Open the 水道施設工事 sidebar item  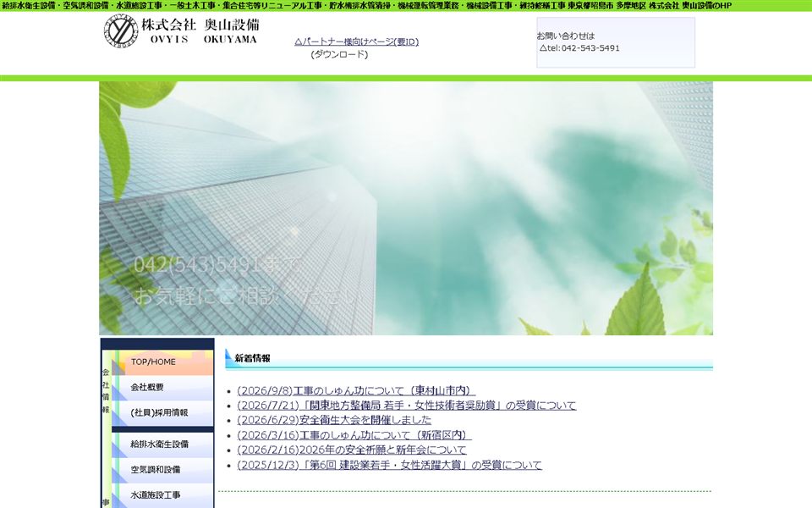pyautogui.click(x=162, y=495)
